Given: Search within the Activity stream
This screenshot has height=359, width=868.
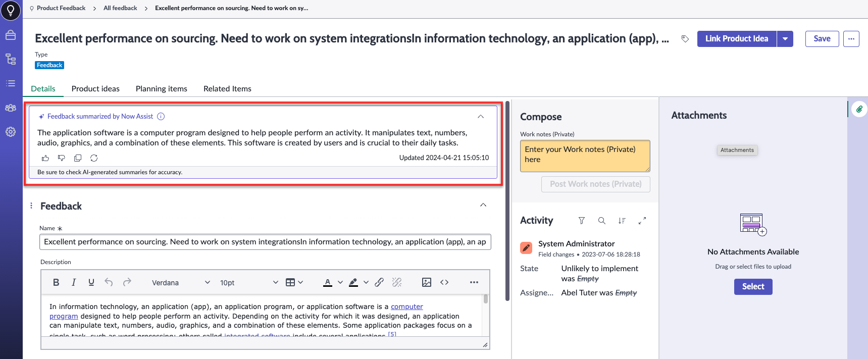Looking at the screenshot, I should tap(602, 221).
